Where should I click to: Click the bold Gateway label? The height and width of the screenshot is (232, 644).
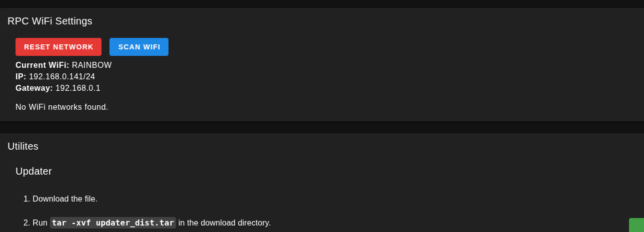pyautogui.click(x=34, y=88)
